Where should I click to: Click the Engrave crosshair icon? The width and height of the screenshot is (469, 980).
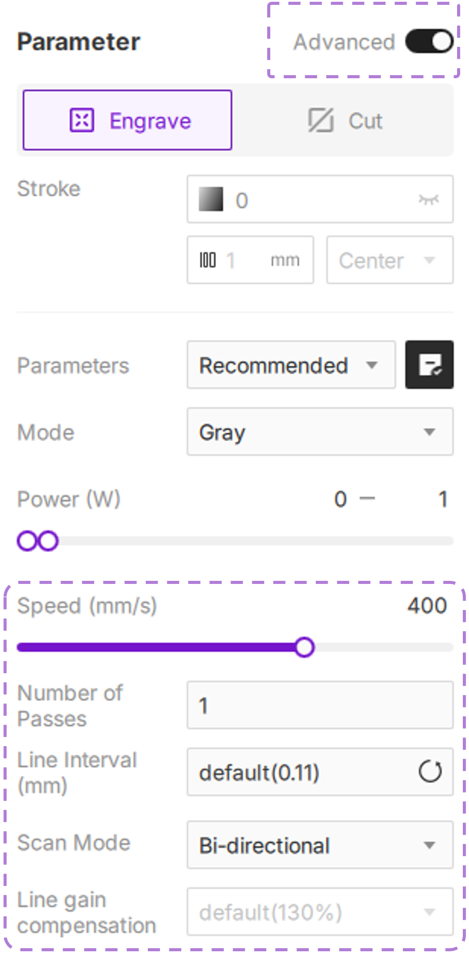click(x=82, y=120)
